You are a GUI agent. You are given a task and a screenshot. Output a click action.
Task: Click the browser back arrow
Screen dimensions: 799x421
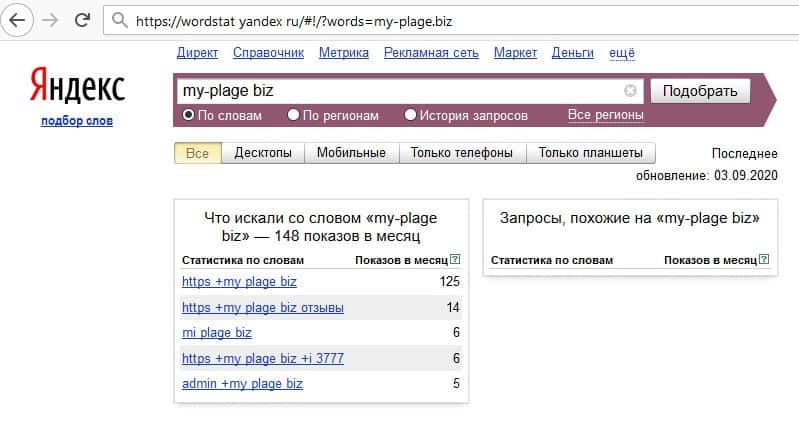(x=19, y=19)
